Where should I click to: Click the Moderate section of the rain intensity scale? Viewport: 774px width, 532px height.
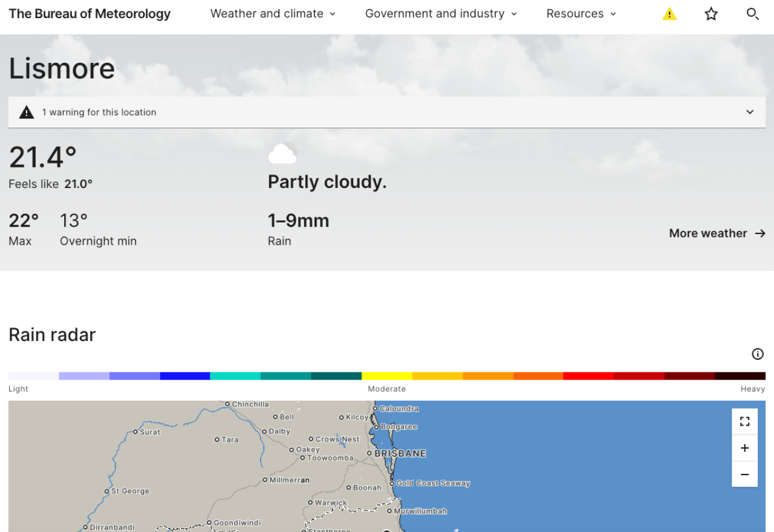point(387,375)
